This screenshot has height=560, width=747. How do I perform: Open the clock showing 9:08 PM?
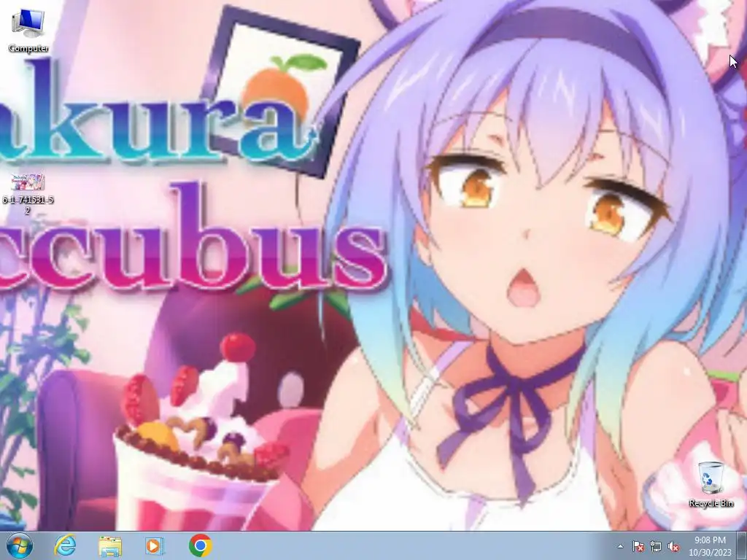pyautogui.click(x=710, y=546)
